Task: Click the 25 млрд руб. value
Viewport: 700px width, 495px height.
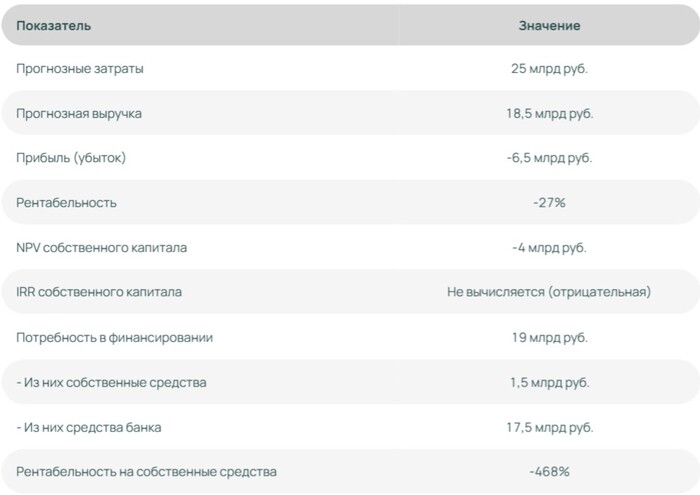Action: tap(549, 69)
